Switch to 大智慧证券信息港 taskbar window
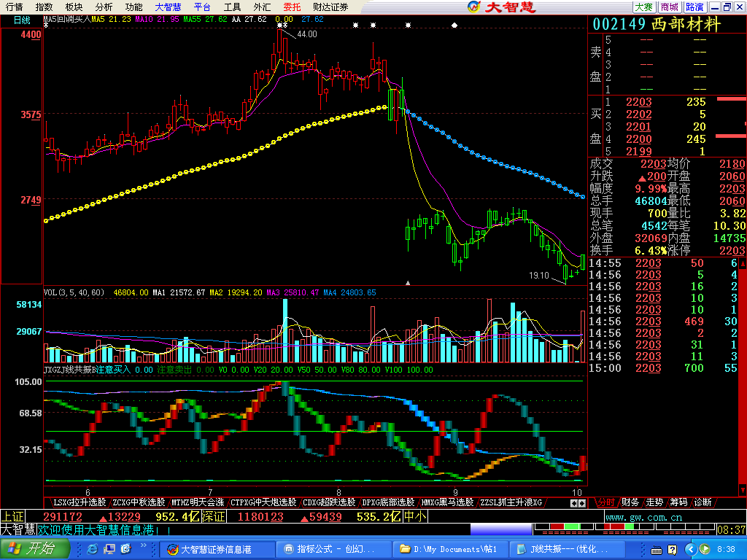Image resolution: width=747 pixels, height=560 pixels. coord(217,549)
